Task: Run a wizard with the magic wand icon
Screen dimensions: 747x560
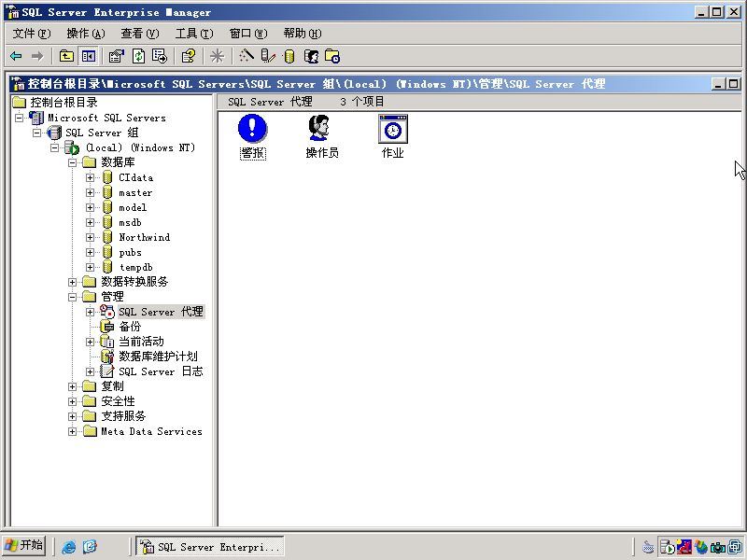Action: point(247,56)
